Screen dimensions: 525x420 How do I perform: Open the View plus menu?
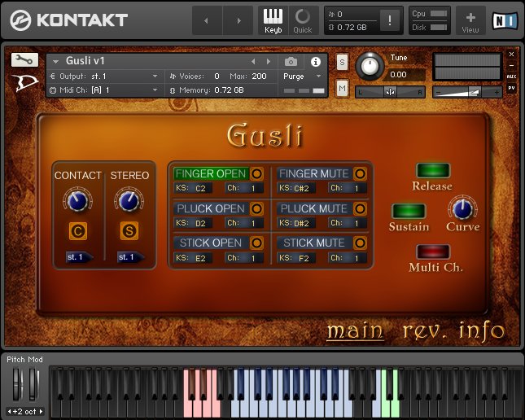470,20
